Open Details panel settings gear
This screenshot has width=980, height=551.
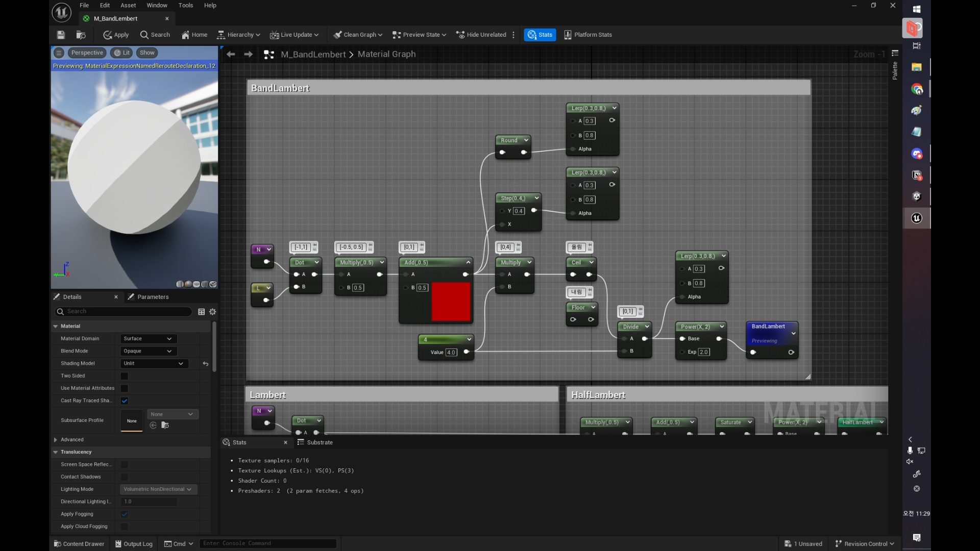click(213, 312)
